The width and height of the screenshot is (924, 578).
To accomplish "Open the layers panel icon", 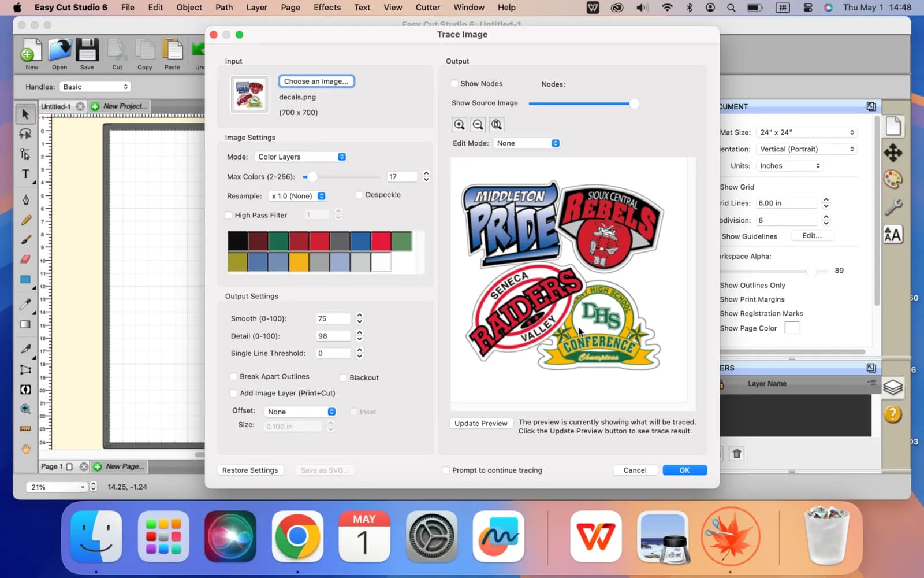I will [893, 387].
